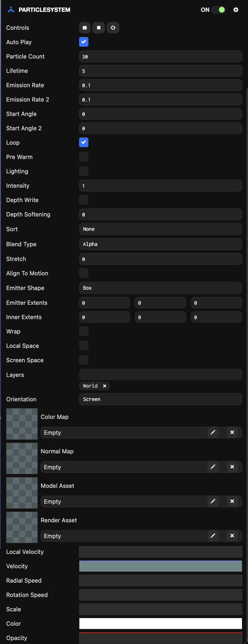
Task: Clear the Render Asset
Action: [x=232, y=536]
